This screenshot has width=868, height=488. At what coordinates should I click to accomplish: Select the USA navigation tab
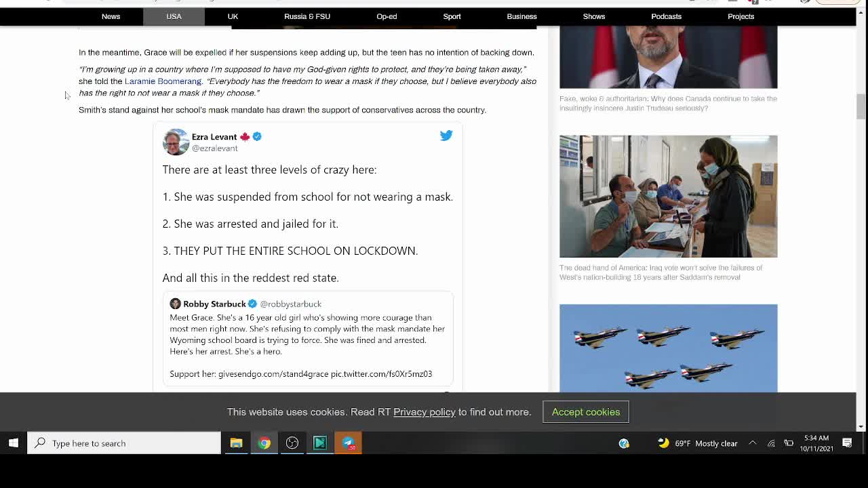click(x=174, y=16)
